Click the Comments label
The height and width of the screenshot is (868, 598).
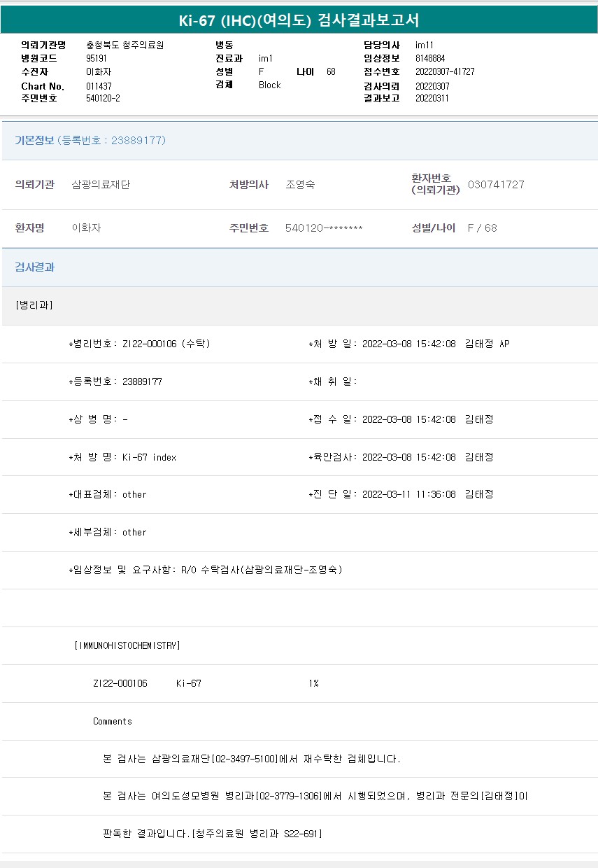[112, 721]
